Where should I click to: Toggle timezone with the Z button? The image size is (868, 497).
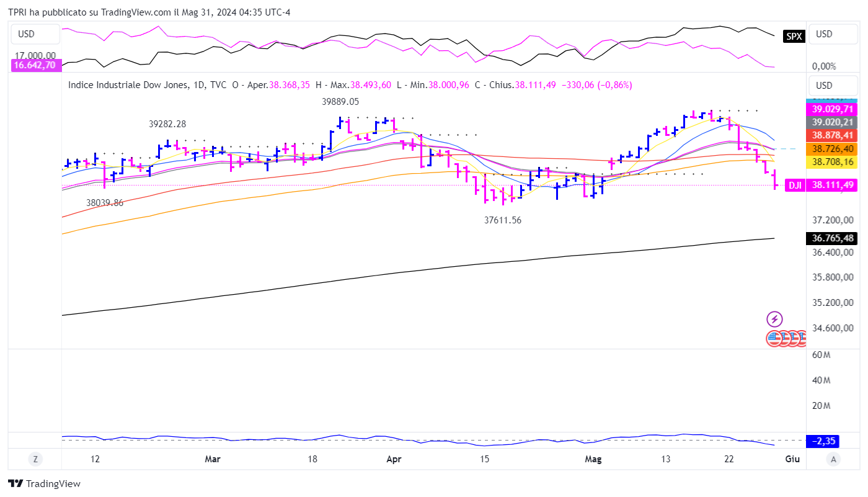[x=35, y=459]
